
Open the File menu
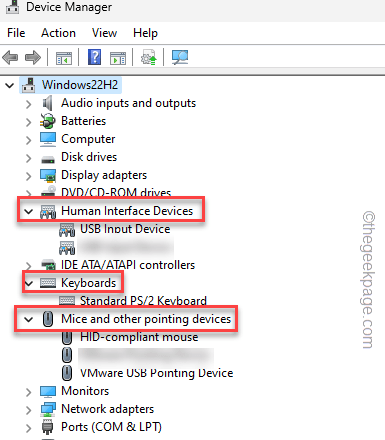16,33
